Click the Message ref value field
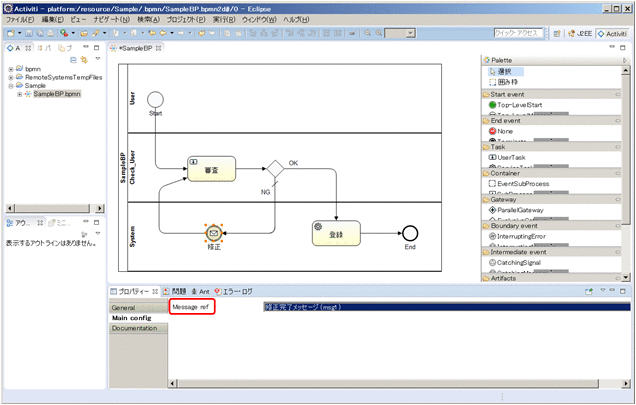Viewport: 636px width, 405px height. point(445,307)
